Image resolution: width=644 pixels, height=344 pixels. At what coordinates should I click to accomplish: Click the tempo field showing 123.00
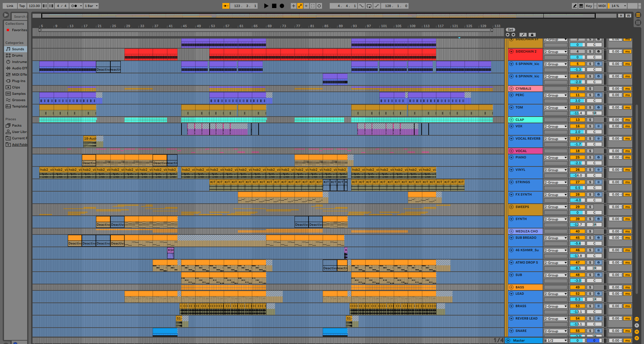34,6
